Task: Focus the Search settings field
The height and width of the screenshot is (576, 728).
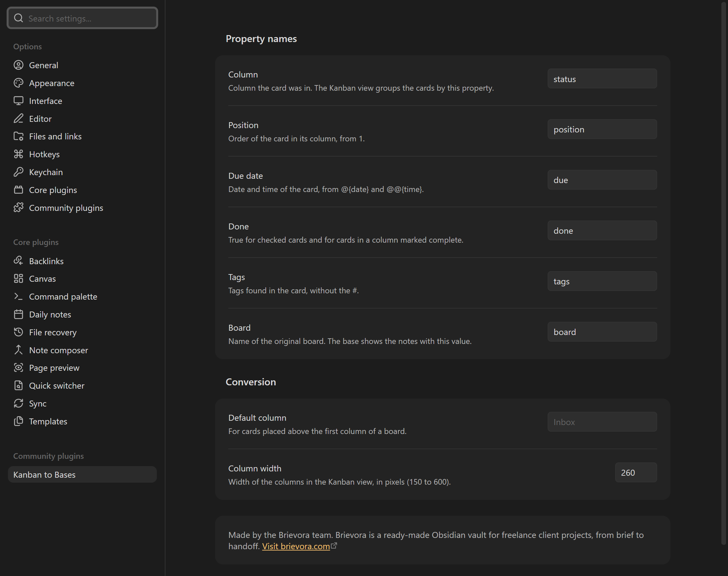Action: 82,18
